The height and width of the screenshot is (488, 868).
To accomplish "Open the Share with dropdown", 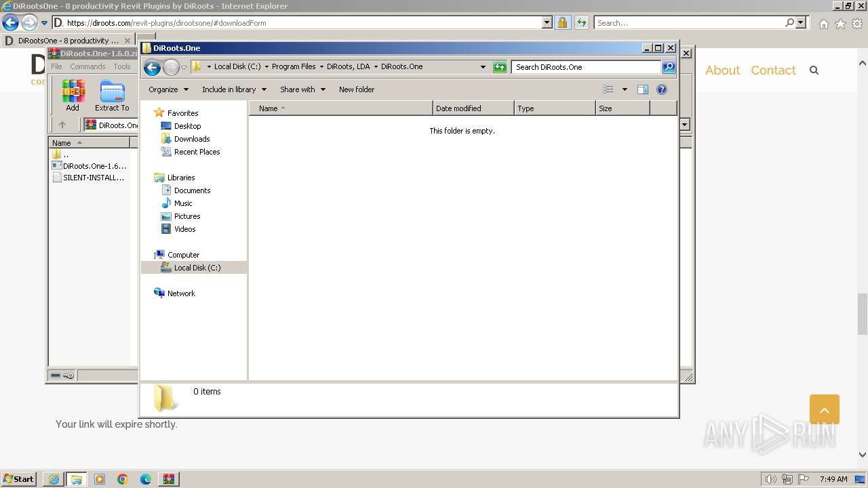I will [x=302, y=89].
